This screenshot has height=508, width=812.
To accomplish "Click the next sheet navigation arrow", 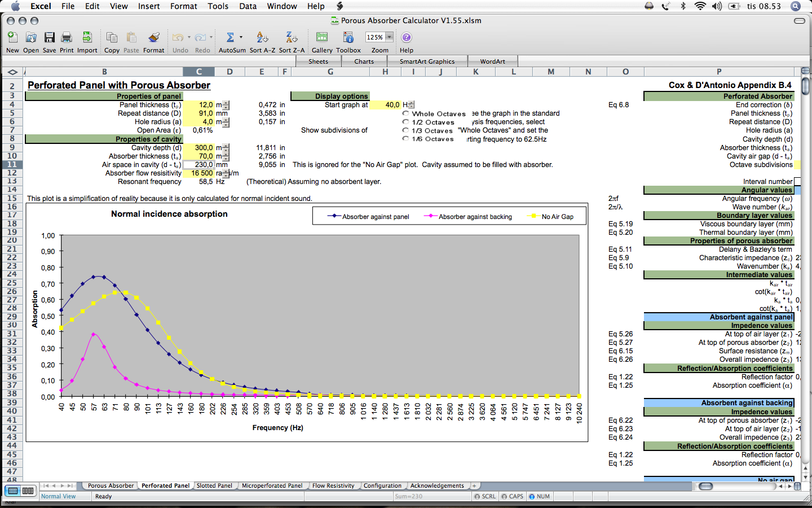I will [x=62, y=485].
